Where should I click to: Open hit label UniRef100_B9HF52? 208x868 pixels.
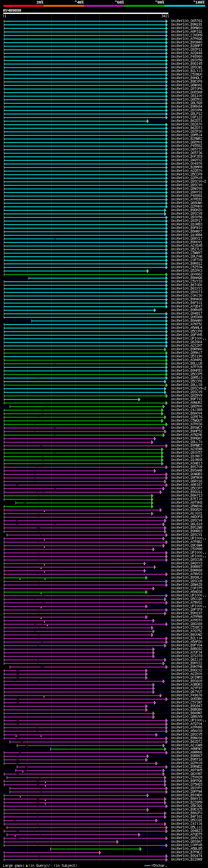[x=187, y=432]
